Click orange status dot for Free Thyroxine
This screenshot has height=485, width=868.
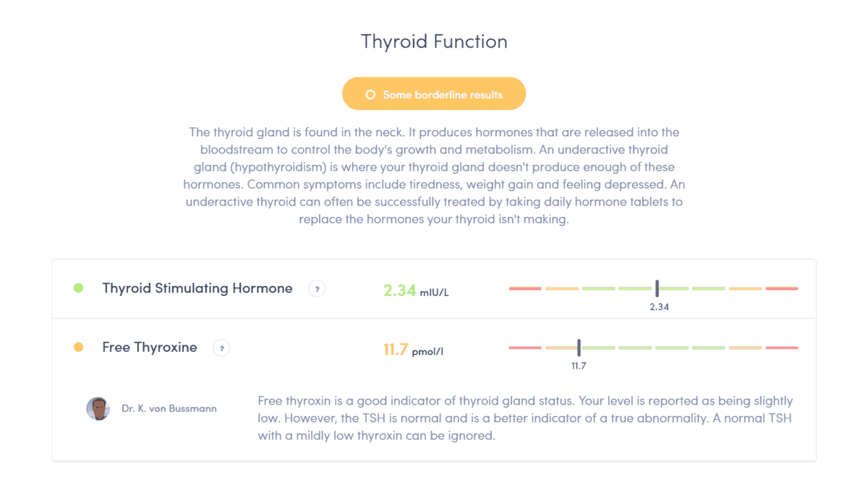pos(78,347)
